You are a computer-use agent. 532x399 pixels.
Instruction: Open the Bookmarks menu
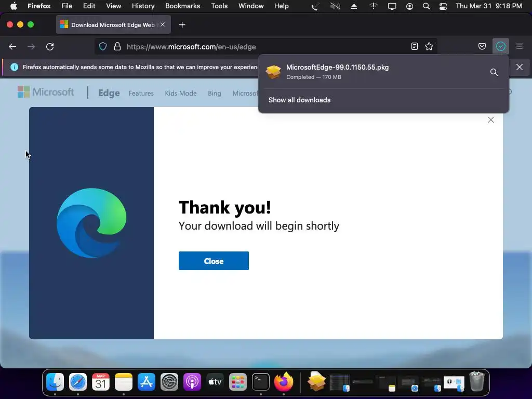click(x=182, y=6)
